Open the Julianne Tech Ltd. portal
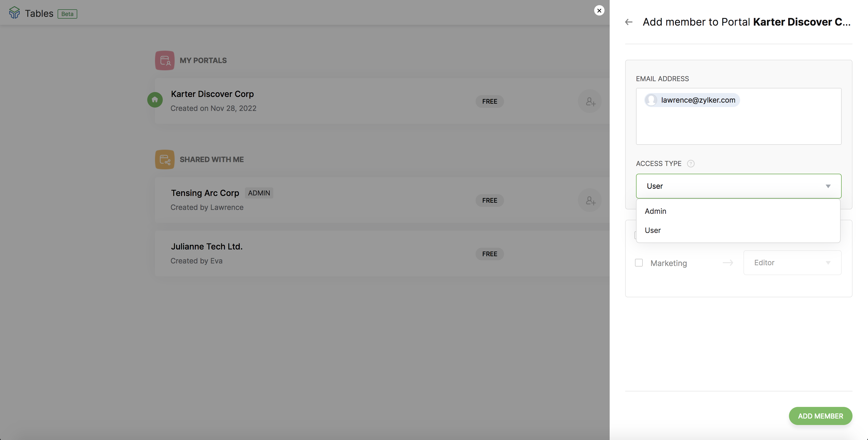This screenshot has width=868, height=440. coord(207,246)
